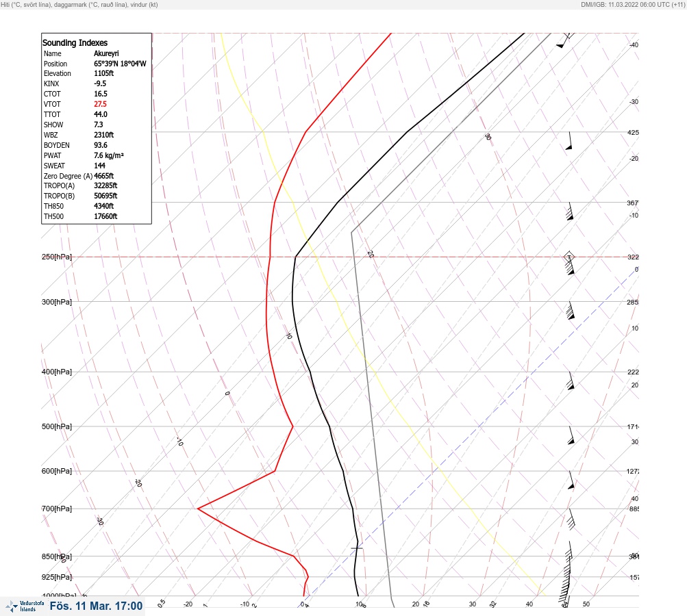Select the SWEAT value 144
Screen dimensions: 687x616
[x=99, y=166]
